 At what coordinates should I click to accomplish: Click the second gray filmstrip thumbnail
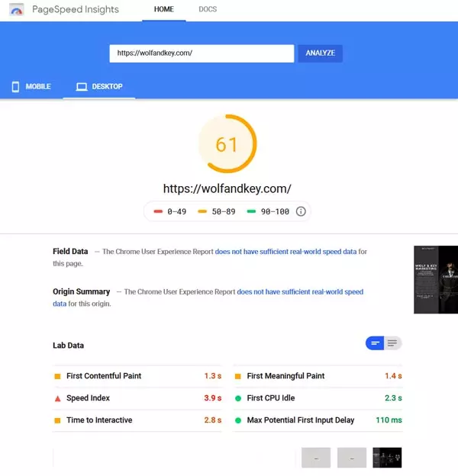pyautogui.click(x=352, y=458)
